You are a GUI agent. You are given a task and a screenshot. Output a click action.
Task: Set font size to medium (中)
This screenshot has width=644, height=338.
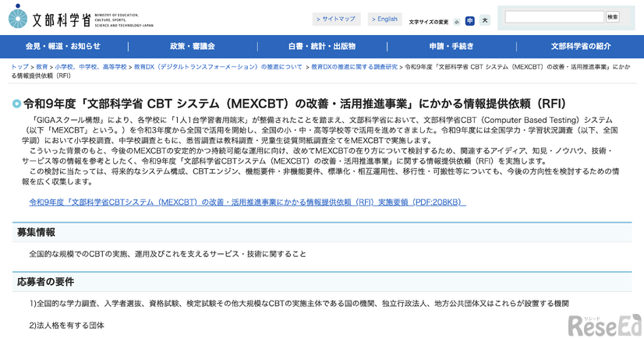(470, 20)
